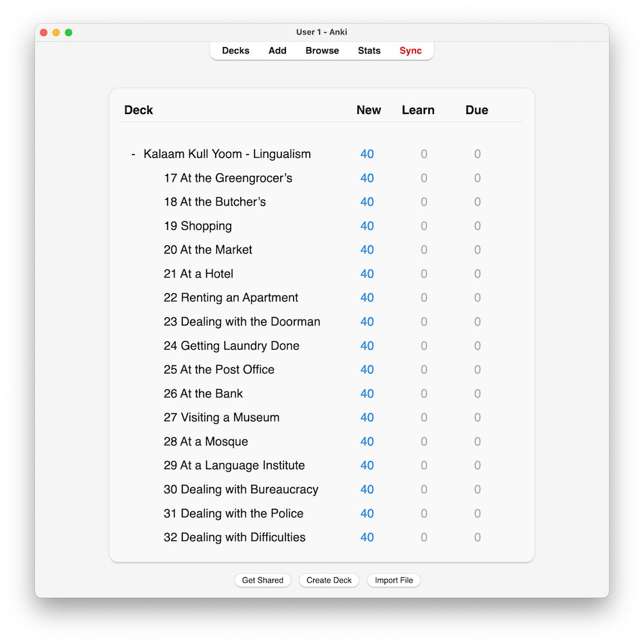Open the 27 Visiting a Museum deck
The height and width of the screenshot is (644, 644).
(x=222, y=417)
